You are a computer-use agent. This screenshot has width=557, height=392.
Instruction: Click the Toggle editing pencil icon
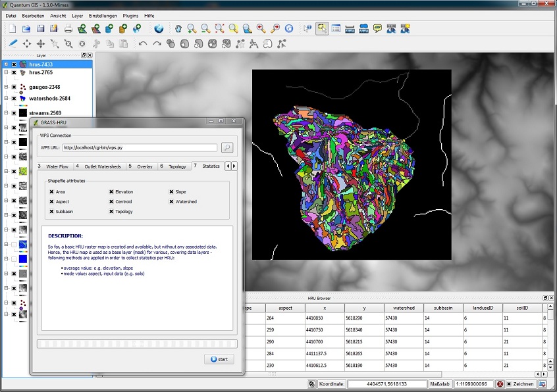[13, 44]
